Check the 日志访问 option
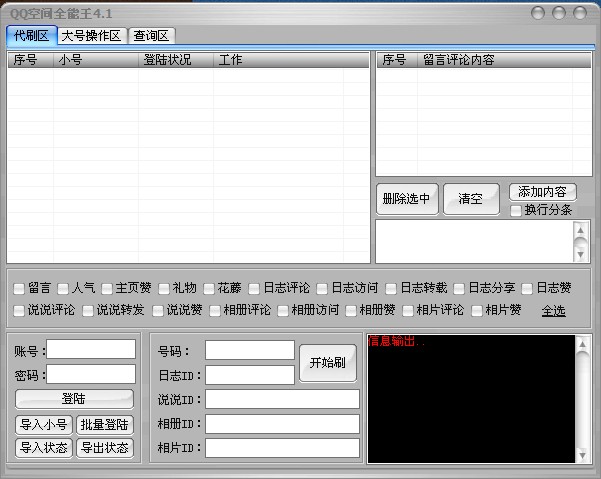The width and height of the screenshot is (601, 479). [x=322, y=288]
